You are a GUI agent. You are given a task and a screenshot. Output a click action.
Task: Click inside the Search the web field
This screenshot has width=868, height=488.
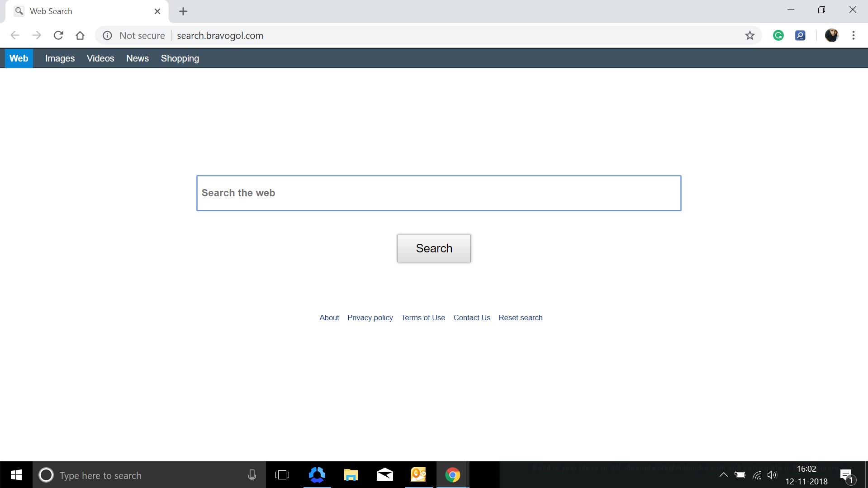coord(438,193)
